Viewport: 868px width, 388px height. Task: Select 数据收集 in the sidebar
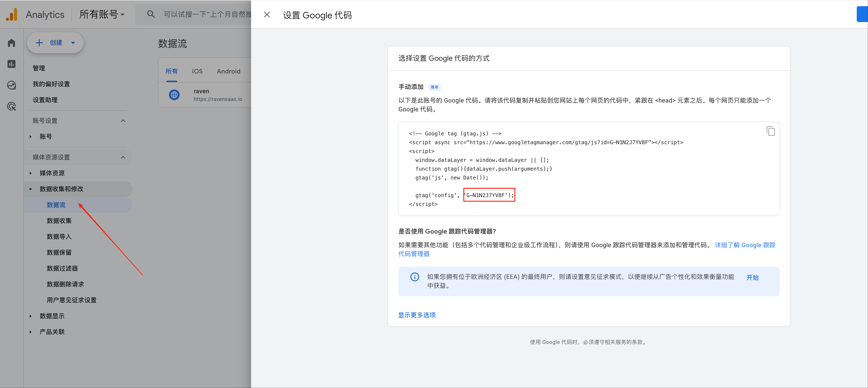(59, 221)
